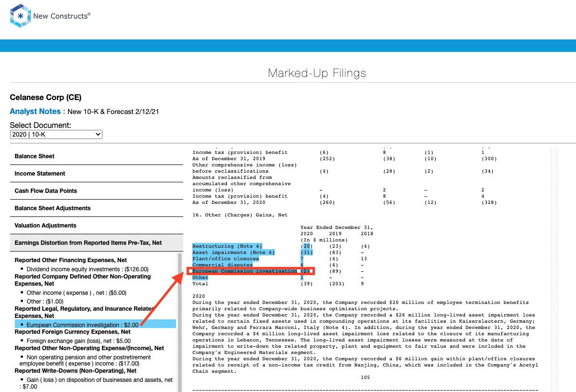Image resolution: width=576 pixels, height=392 pixels.
Task: Select Other income (expense), net : ($5.00) item
Action: pos(76,293)
